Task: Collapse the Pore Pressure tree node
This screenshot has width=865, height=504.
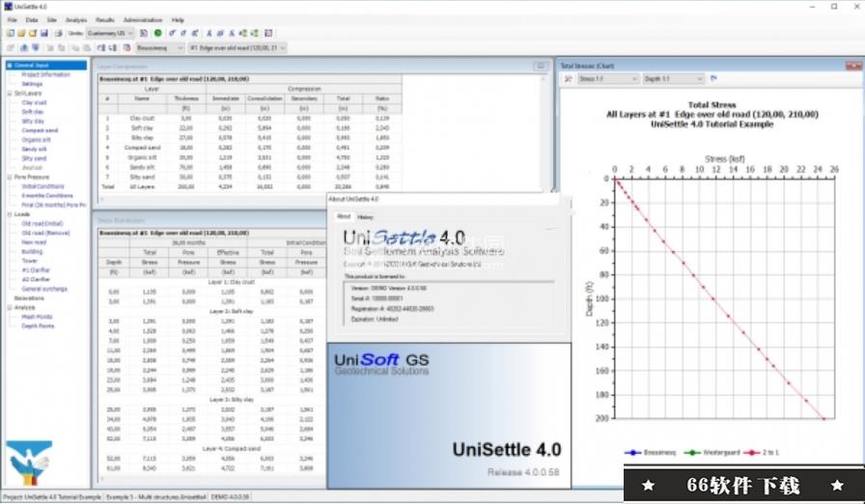Action: 10,177
